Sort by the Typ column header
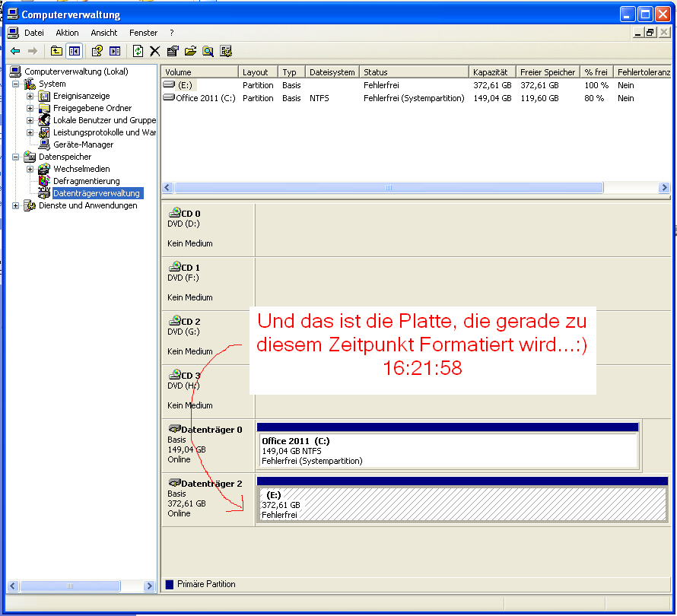 click(292, 71)
